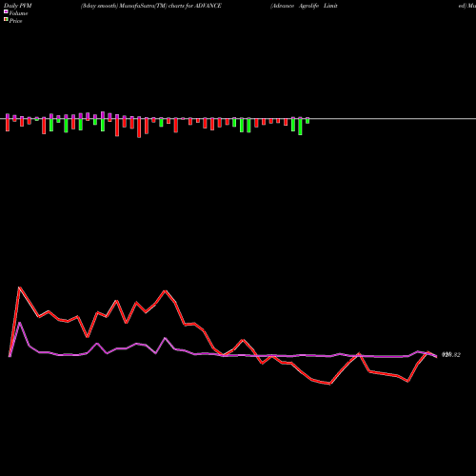Click the 'Daily PVM' chart title
Viewport: 476px width, 476px height.
[x=18, y=6]
